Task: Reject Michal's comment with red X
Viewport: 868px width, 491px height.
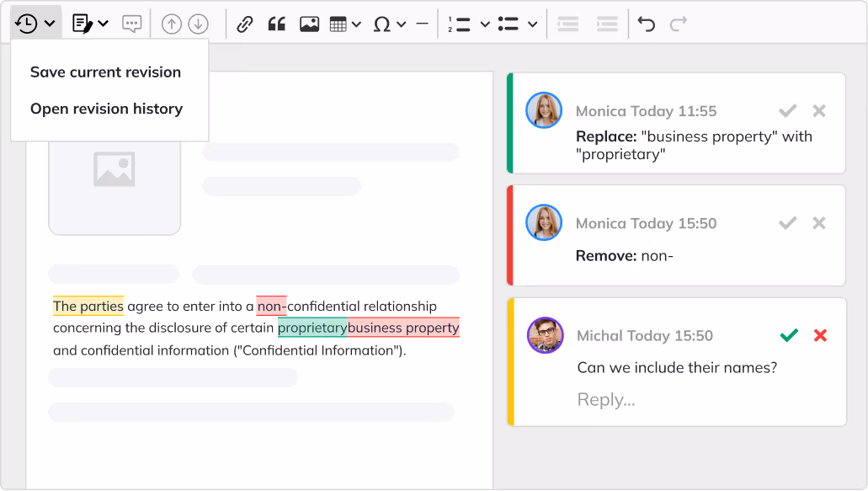Action: point(820,335)
